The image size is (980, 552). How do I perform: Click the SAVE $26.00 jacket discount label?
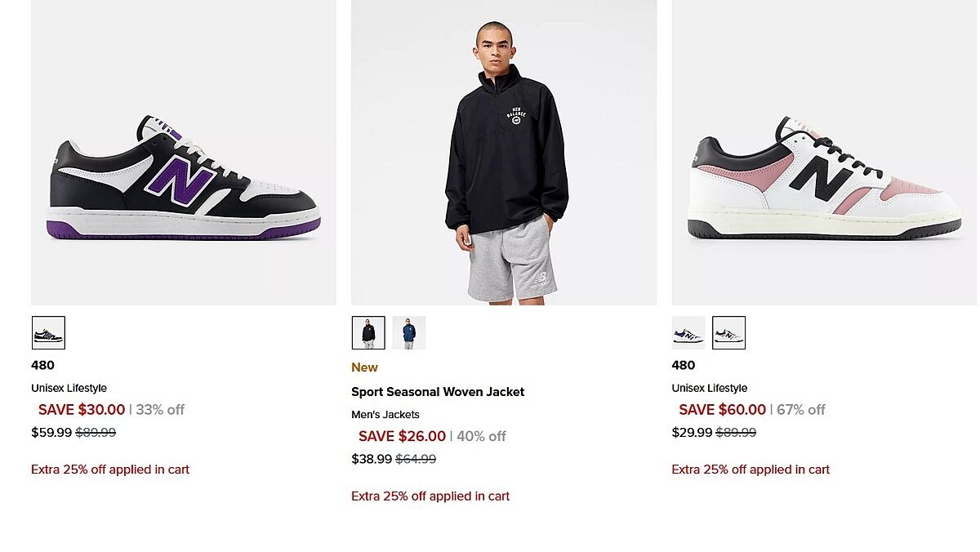(x=402, y=436)
